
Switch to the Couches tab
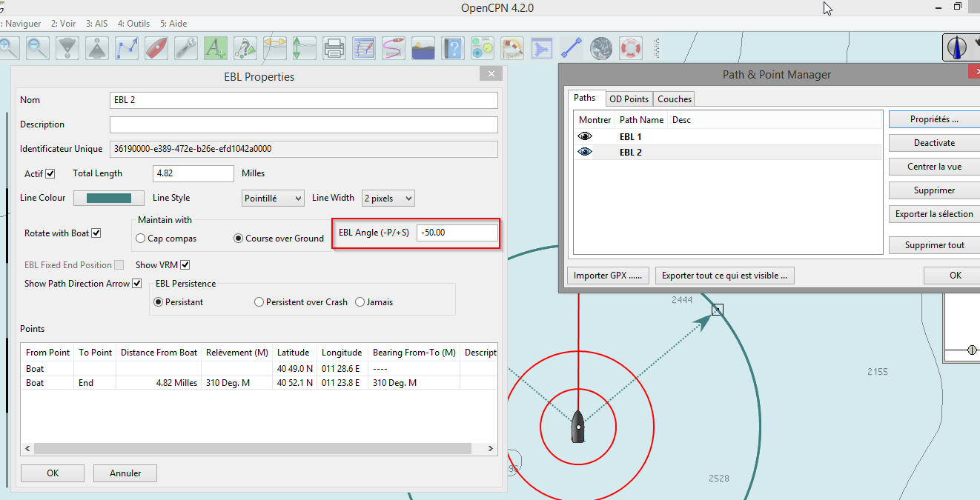coord(675,99)
